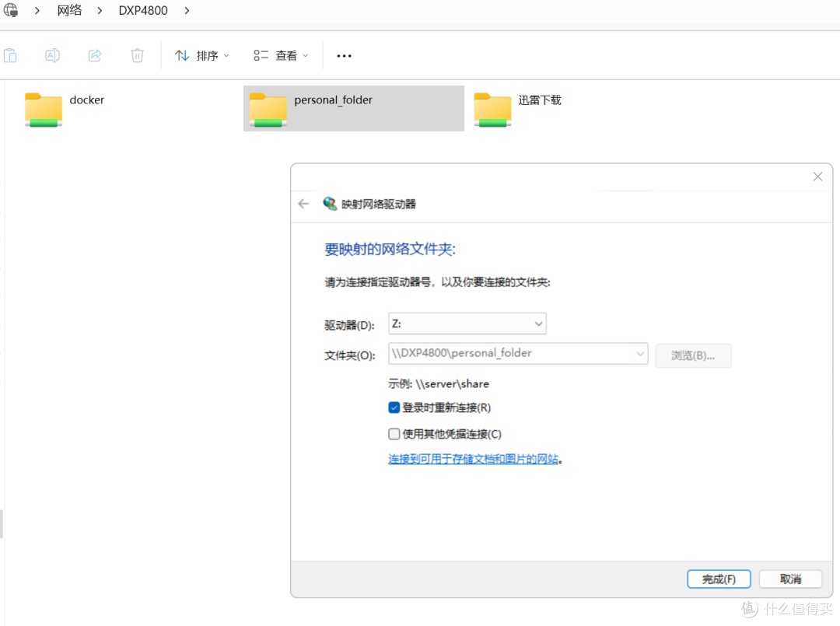Open the three-dots more options menu

[344, 56]
